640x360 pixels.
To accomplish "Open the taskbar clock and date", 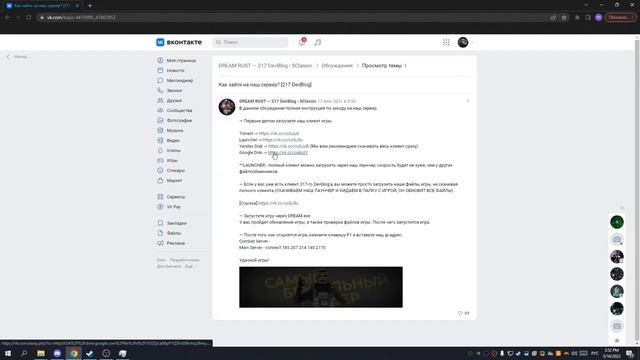I will [611, 353].
